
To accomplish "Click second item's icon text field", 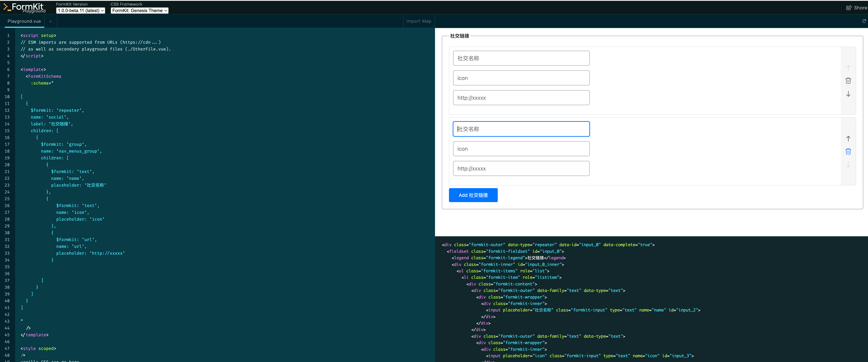I will 521,149.
